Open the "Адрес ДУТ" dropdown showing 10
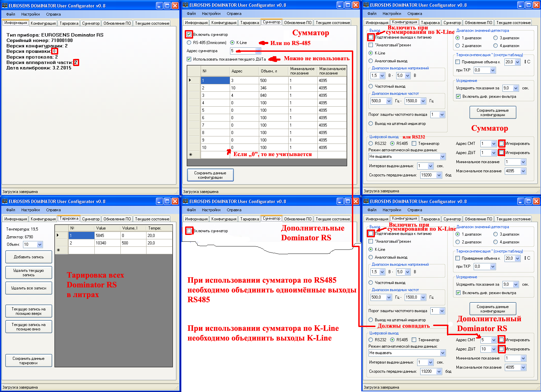The height and width of the screenshot is (392, 541). (494, 349)
